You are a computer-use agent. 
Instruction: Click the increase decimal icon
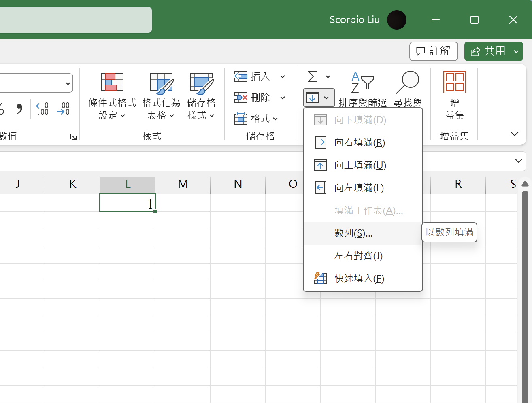pos(43,108)
